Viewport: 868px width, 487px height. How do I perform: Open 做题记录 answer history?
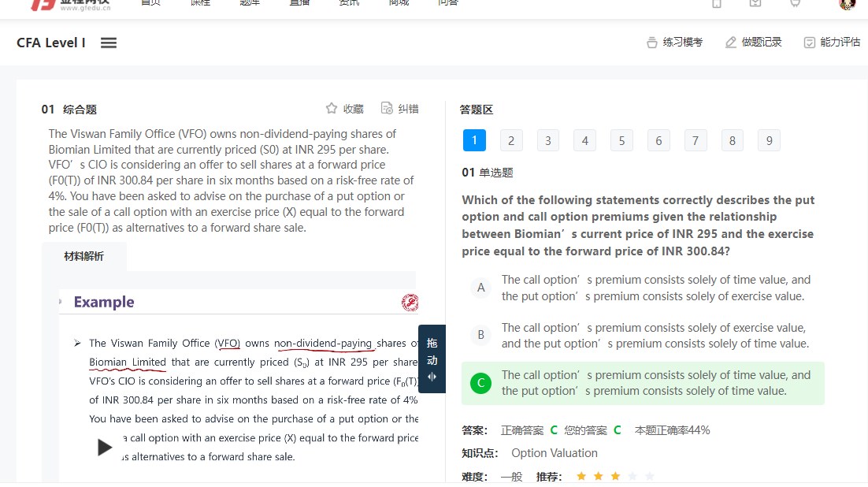coord(754,42)
